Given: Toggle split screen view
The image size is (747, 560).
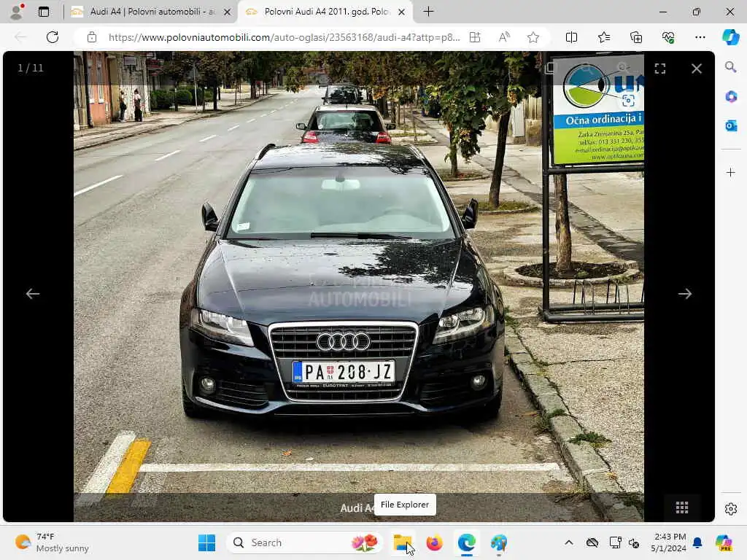Looking at the screenshot, I should [571, 37].
